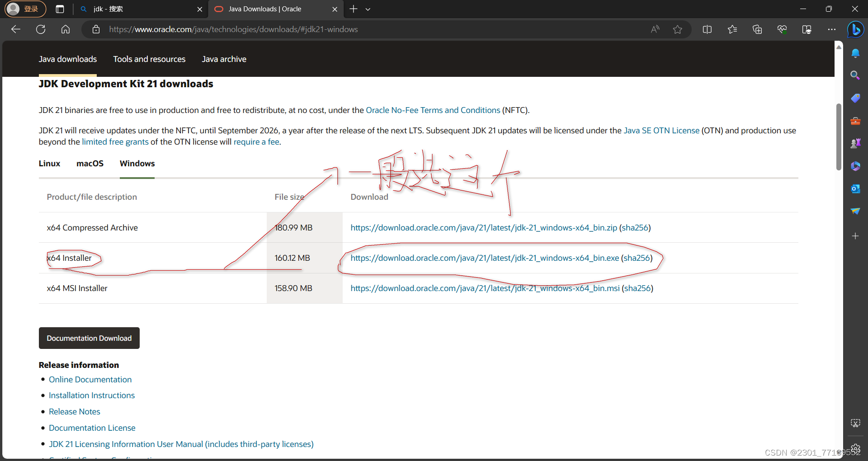Image resolution: width=868 pixels, height=461 pixels.
Task: Close the jdk search tab
Action: (200, 9)
